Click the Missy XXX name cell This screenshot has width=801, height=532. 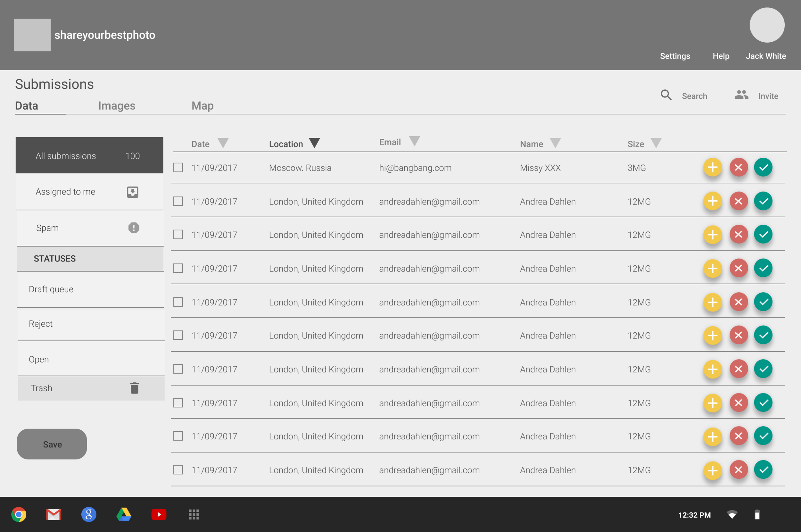coord(540,168)
